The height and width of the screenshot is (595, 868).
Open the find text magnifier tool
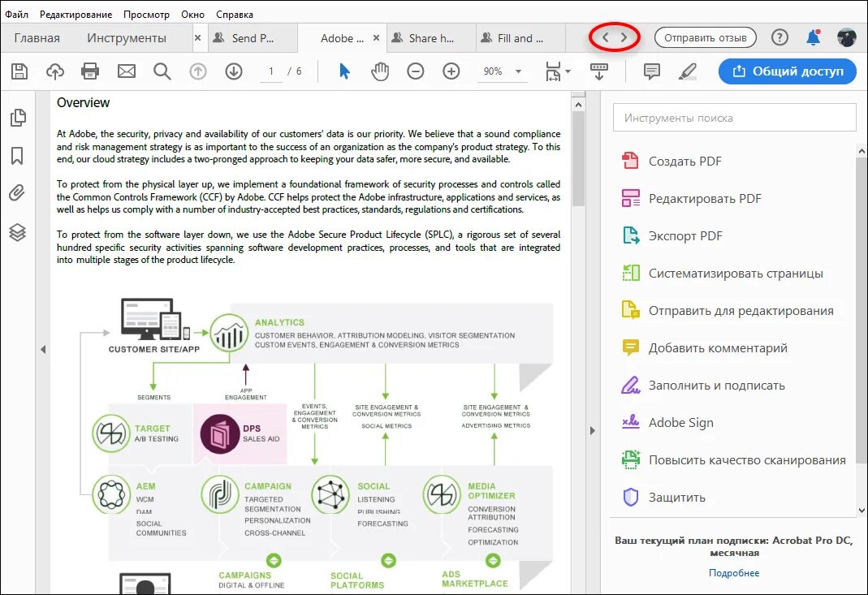162,71
